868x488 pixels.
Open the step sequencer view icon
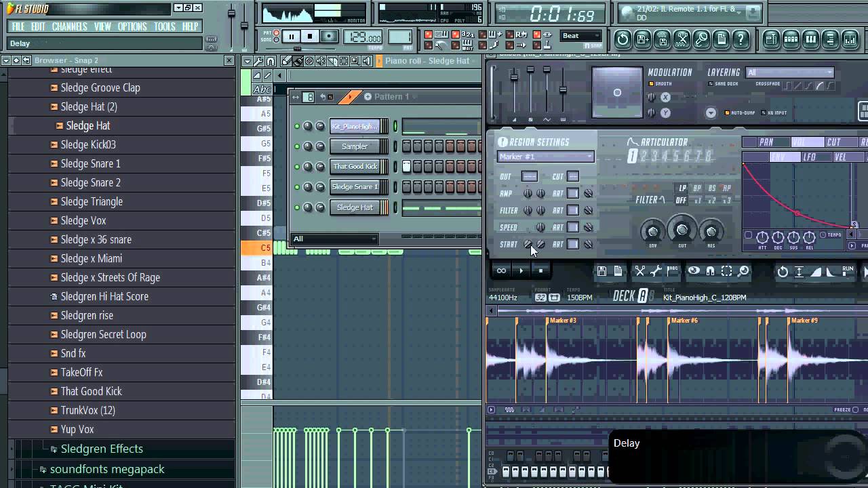(791, 39)
